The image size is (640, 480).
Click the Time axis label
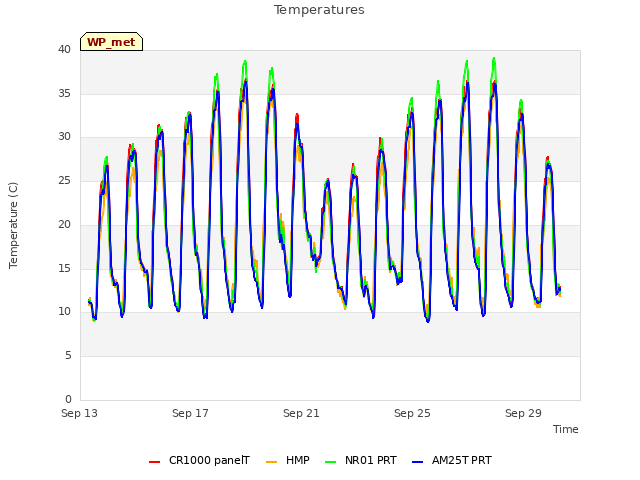pyautogui.click(x=566, y=429)
